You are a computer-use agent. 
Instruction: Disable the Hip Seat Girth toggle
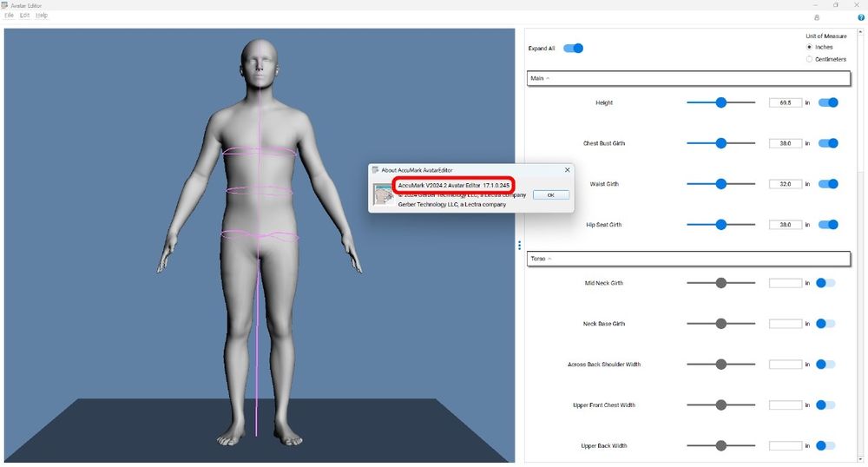[x=828, y=225]
